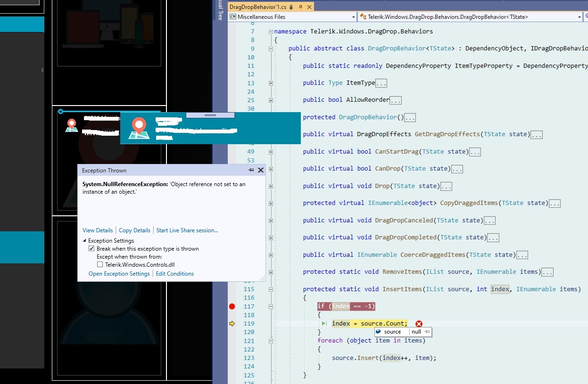Collapse the Exception Settings section

(x=85, y=241)
